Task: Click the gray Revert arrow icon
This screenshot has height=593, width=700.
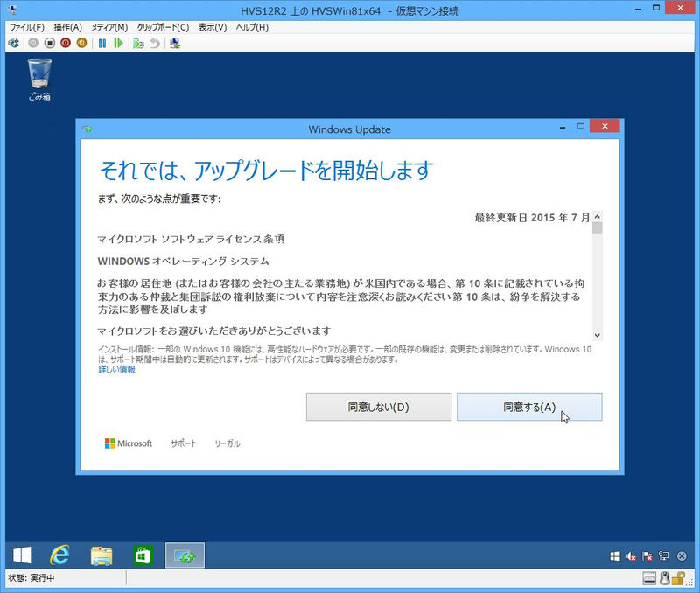Action: click(155, 43)
